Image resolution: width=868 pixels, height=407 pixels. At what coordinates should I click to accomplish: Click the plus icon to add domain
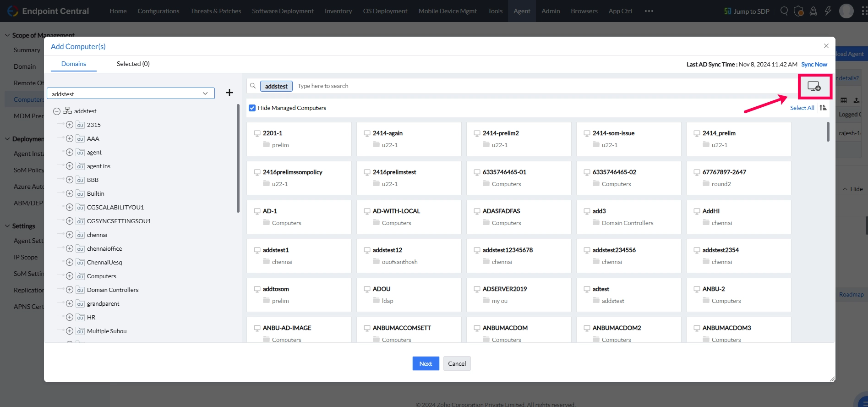tap(229, 93)
